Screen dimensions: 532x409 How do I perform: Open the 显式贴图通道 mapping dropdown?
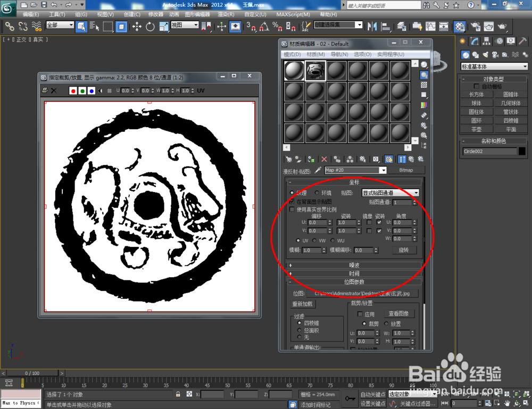tap(390, 193)
